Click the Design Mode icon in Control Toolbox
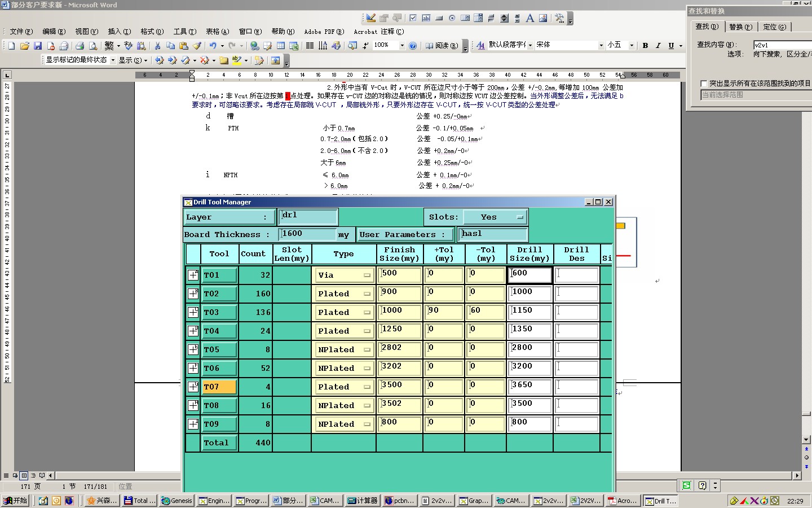 [x=370, y=18]
